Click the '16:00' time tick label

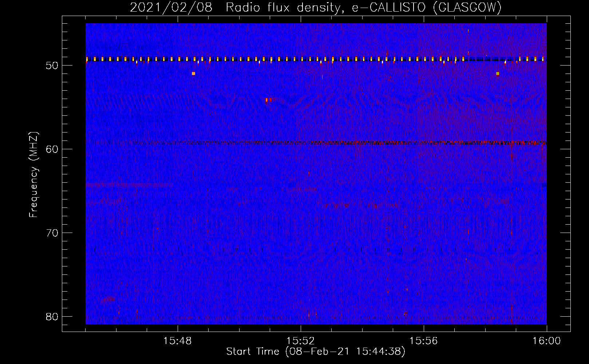[x=546, y=341]
